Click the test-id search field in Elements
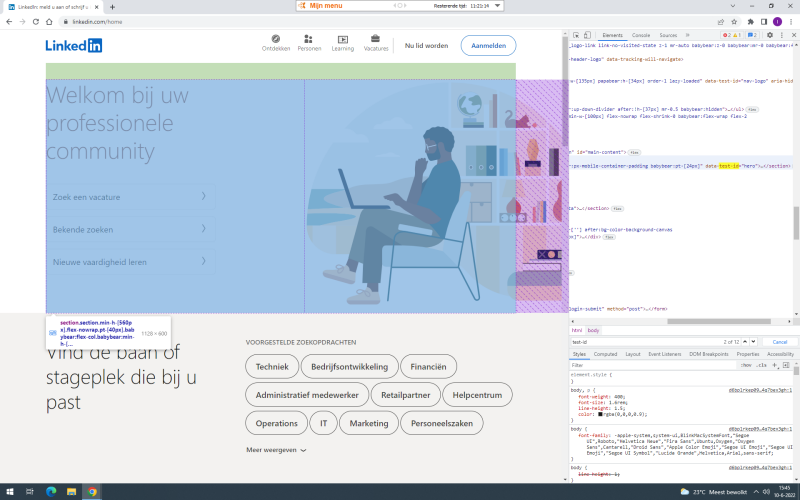 tap(643, 342)
